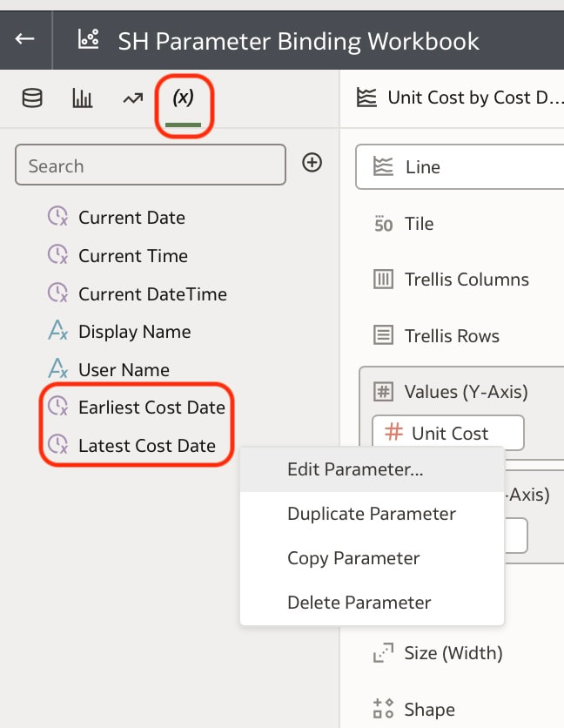Click the Unit Cost measure pill
This screenshot has width=564, height=728.
click(448, 433)
